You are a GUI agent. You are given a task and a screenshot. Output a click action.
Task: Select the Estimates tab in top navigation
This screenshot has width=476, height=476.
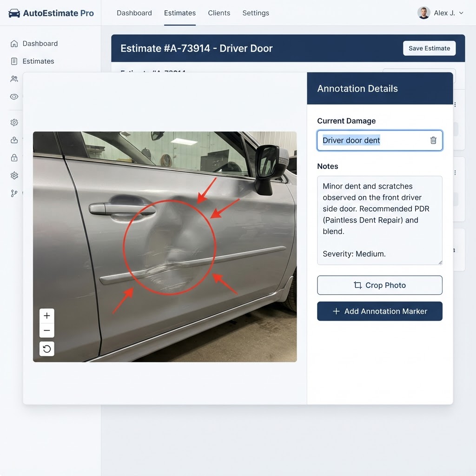tap(180, 13)
